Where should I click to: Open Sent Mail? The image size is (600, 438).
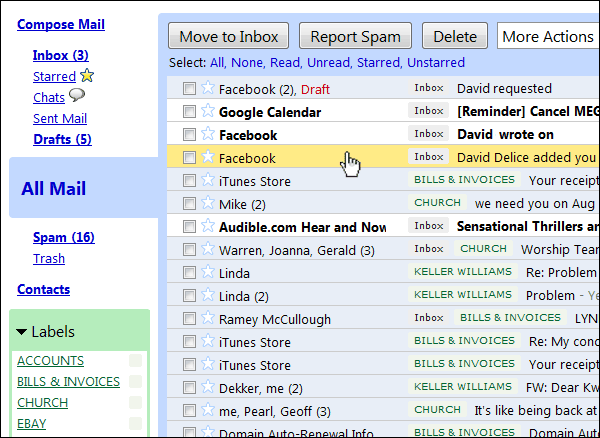pyautogui.click(x=60, y=119)
